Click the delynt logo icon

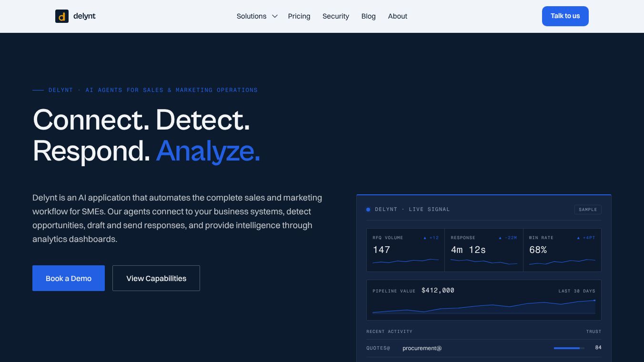62,16
